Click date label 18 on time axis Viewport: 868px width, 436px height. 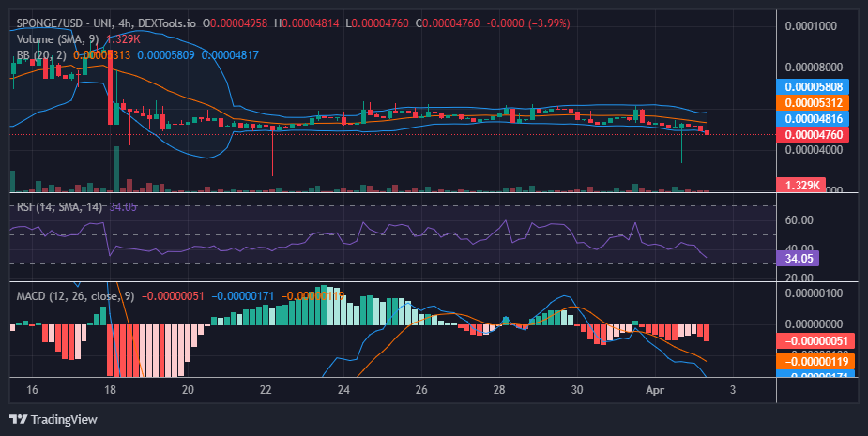110,389
